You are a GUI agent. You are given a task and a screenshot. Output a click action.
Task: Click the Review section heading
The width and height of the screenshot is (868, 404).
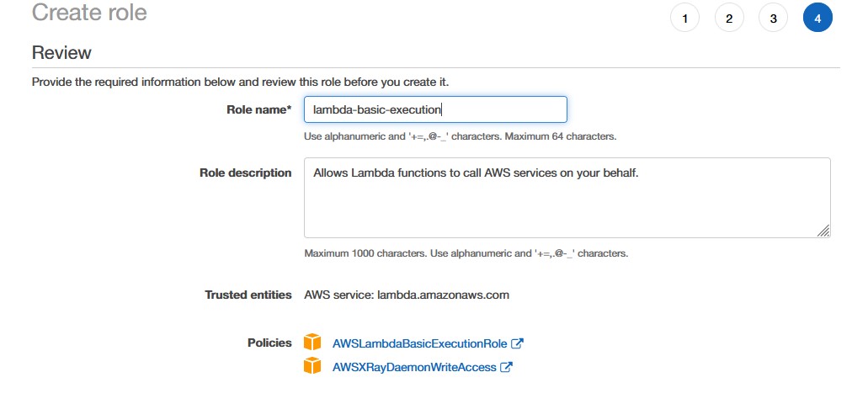(61, 53)
